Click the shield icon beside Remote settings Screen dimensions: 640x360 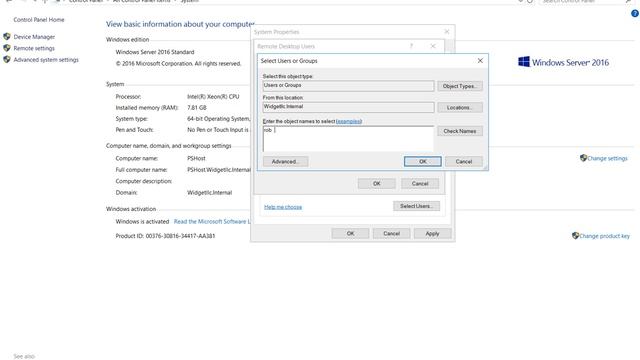click(7, 48)
